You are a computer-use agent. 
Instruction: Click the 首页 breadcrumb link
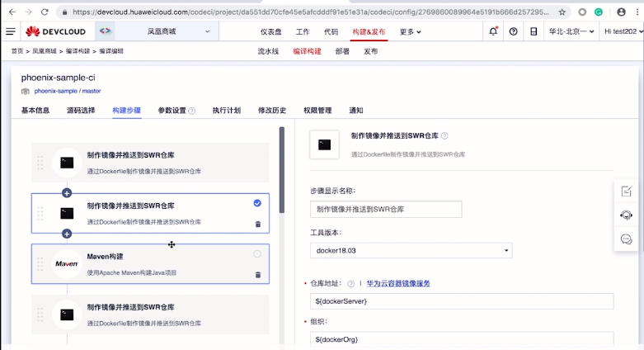click(x=17, y=51)
